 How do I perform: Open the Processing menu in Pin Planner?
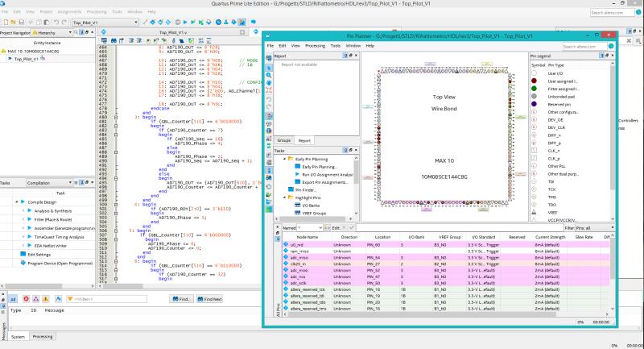tap(315, 46)
